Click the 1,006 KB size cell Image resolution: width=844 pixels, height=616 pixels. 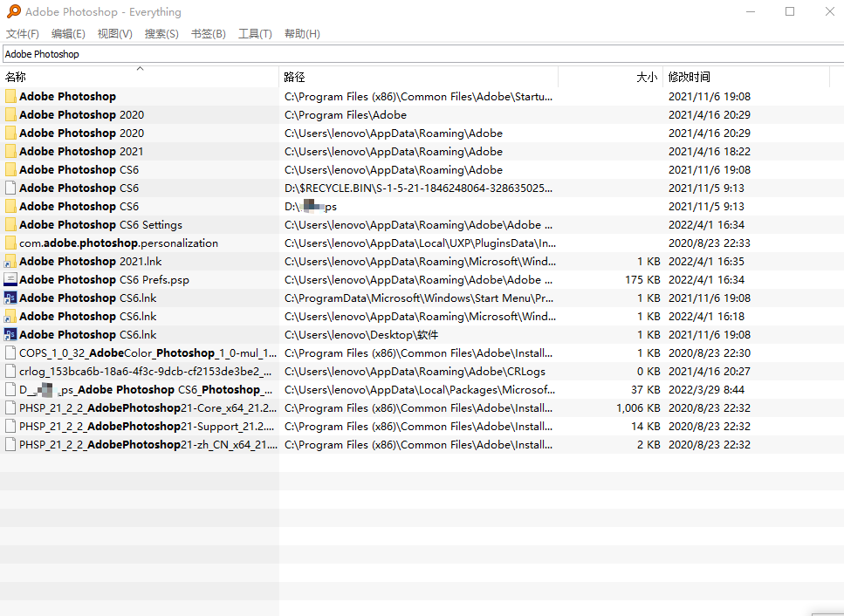(638, 407)
